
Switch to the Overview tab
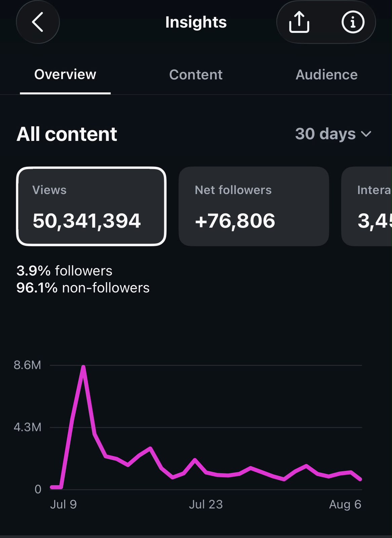tap(65, 75)
